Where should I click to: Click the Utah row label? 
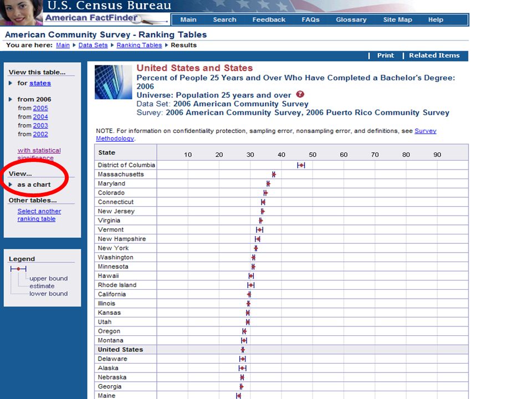[105, 322]
